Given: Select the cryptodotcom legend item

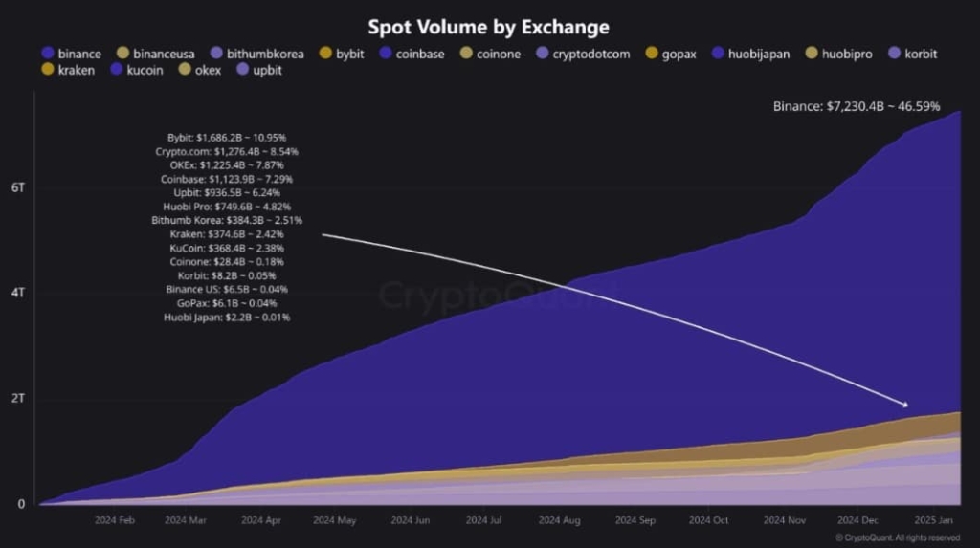Looking at the screenshot, I should tap(583, 54).
